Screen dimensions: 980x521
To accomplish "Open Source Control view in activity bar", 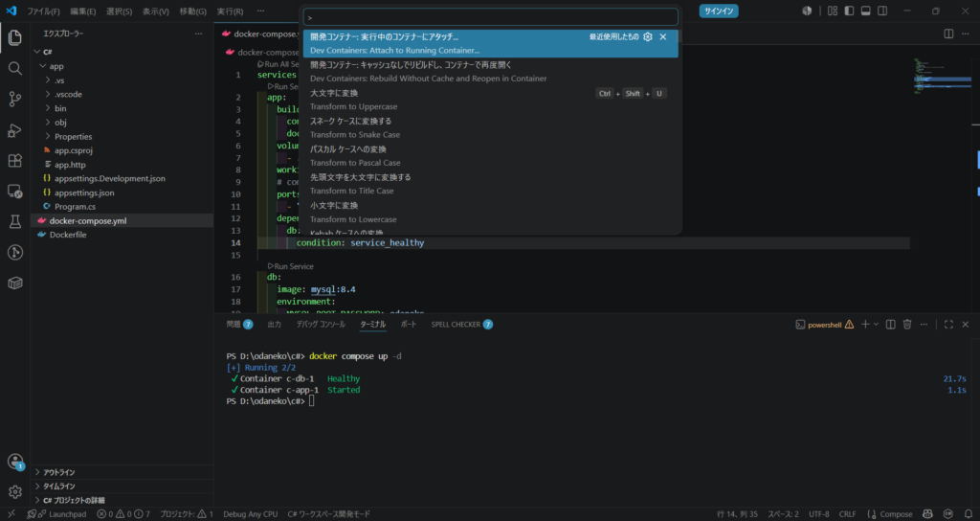I will coord(15,99).
